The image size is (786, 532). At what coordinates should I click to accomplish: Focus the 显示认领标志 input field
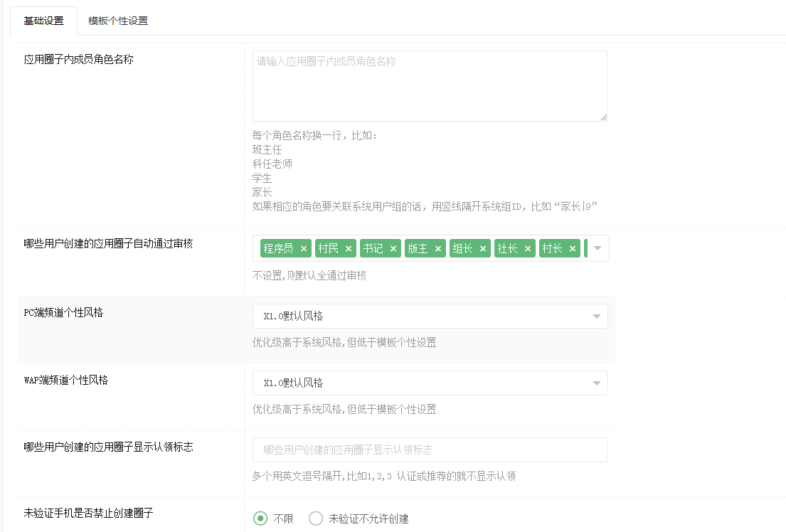[x=430, y=449]
